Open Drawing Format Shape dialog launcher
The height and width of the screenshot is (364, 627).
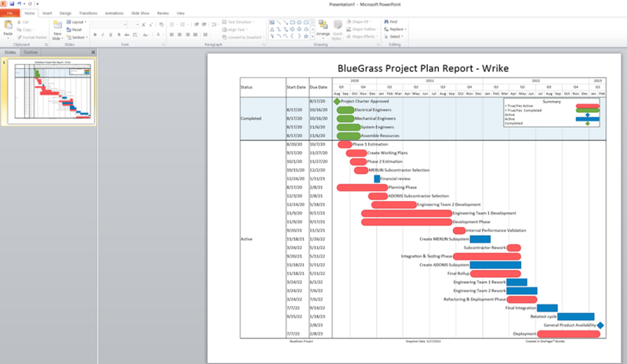coord(378,45)
